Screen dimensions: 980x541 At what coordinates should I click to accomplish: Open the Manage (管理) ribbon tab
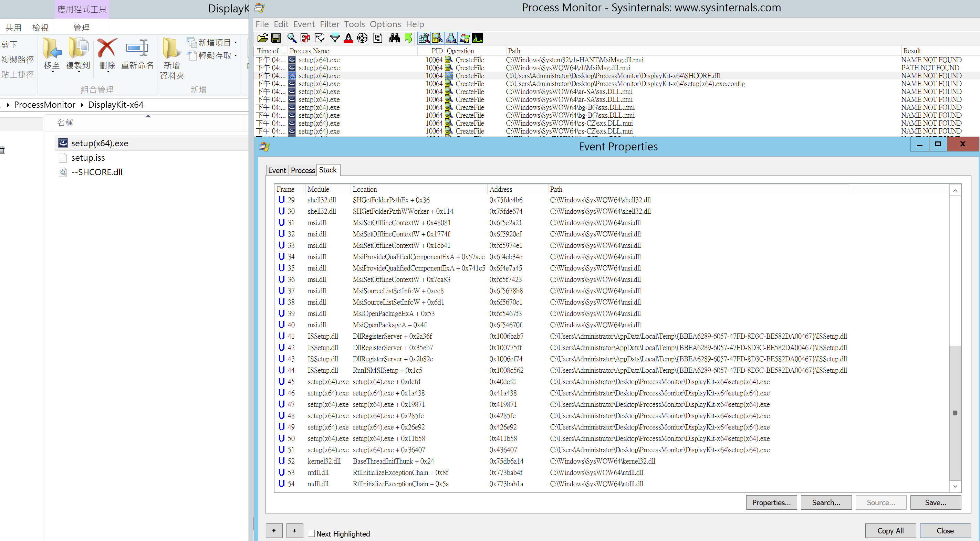[81, 28]
